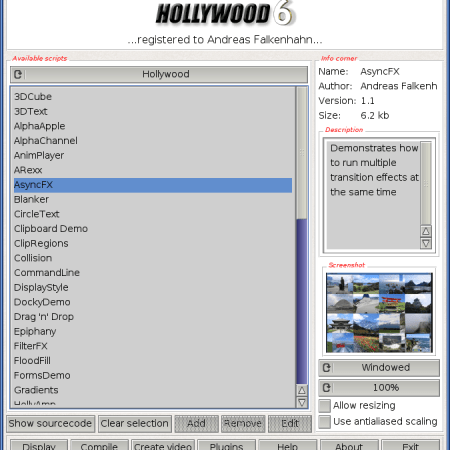Click the Clear selection button
The height and width of the screenshot is (450, 450).
(135, 424)
